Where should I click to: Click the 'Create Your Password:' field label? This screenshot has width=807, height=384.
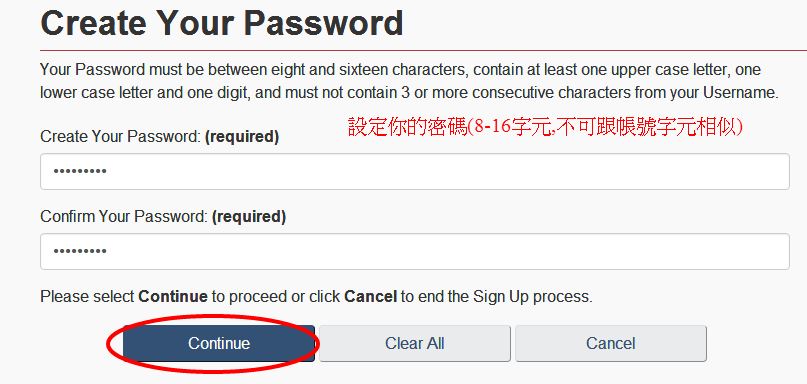click(x=120, y=137)
